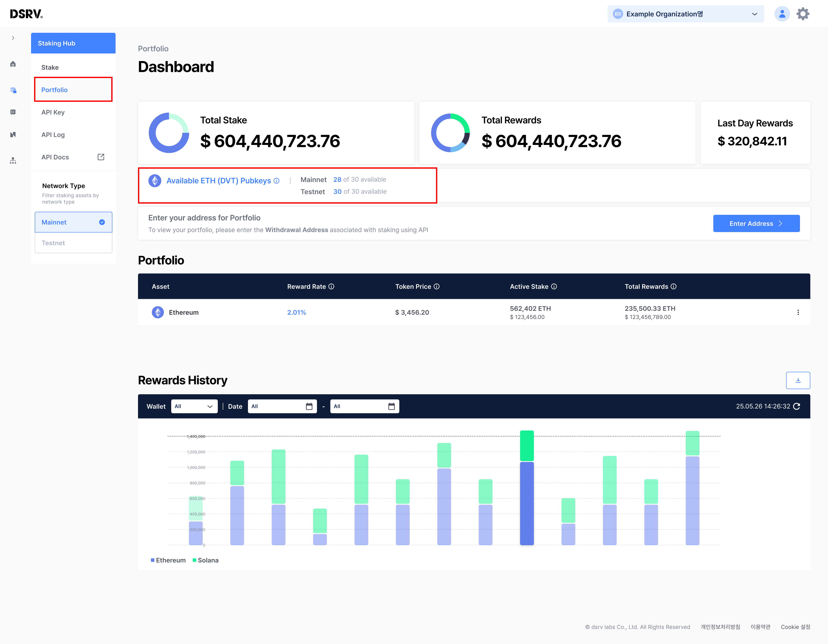Open the Available ETH (DVT) Pubkeys link
This screenshot has height=644, width=828.
click(218, 181)
